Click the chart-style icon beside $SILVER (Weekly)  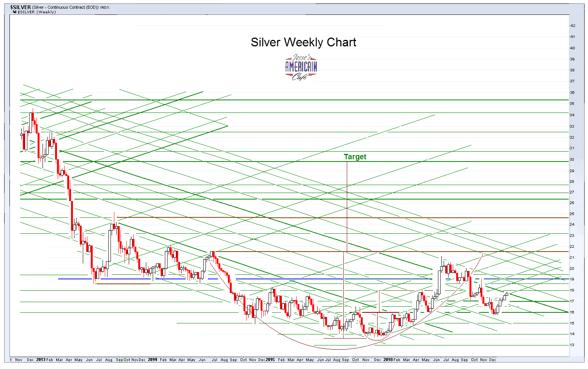(x=14, y=12)
